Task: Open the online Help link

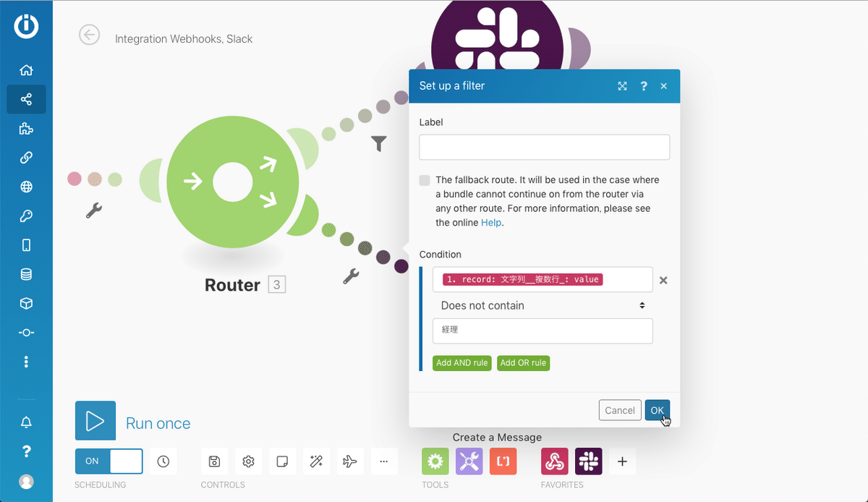Action: [x=491, y=223]
